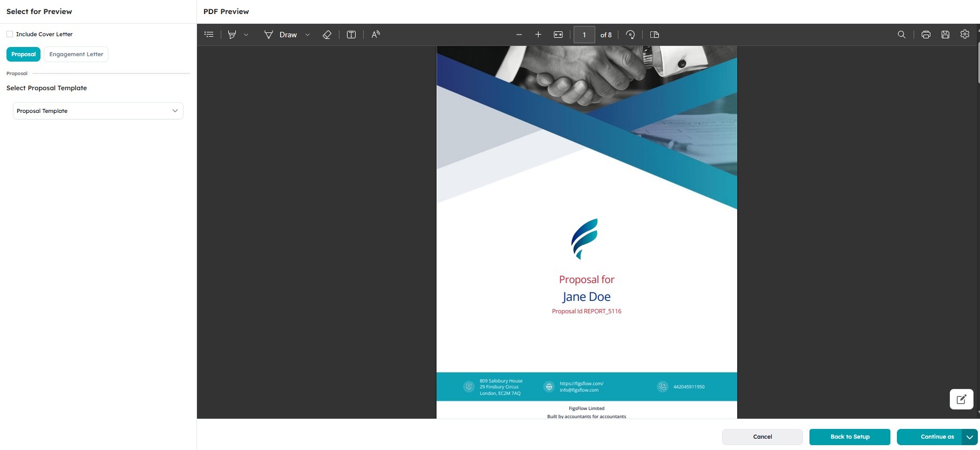Click the https://figsflow.com/ text in the PDF

pos(581,384)
